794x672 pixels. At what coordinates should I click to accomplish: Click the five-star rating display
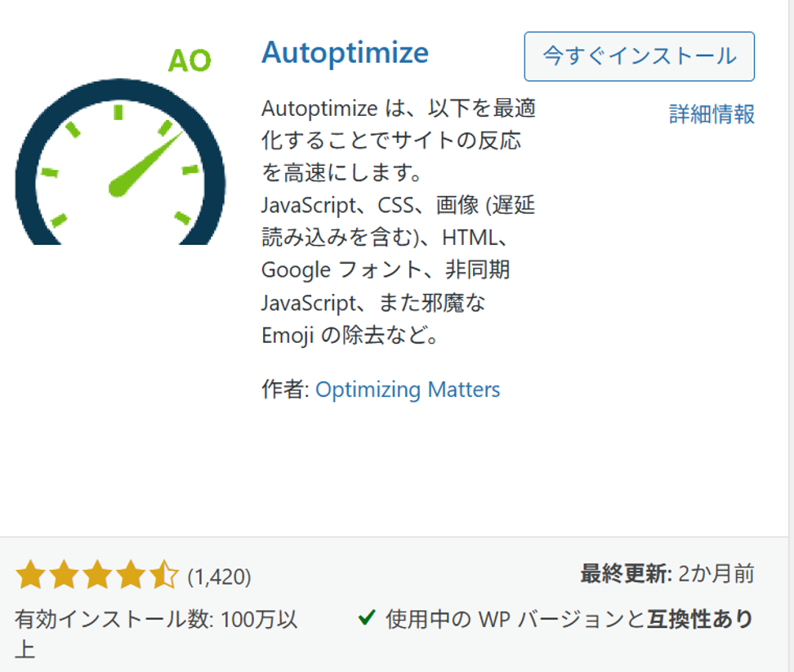coord(96,575)
